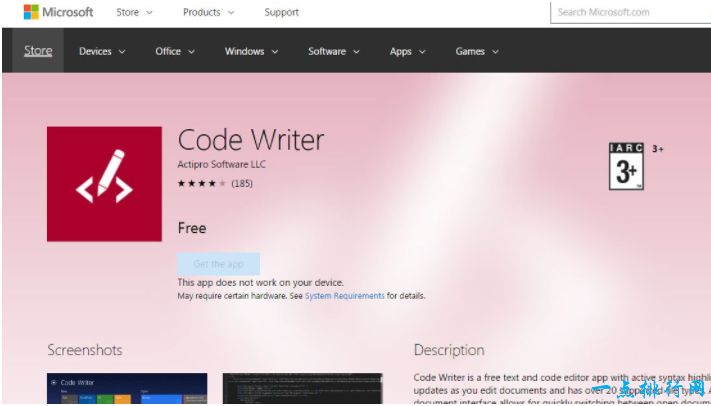Viewport: 711px width, 406px height.
Task: Expand the Games menu
Action: tap(477, 51)
